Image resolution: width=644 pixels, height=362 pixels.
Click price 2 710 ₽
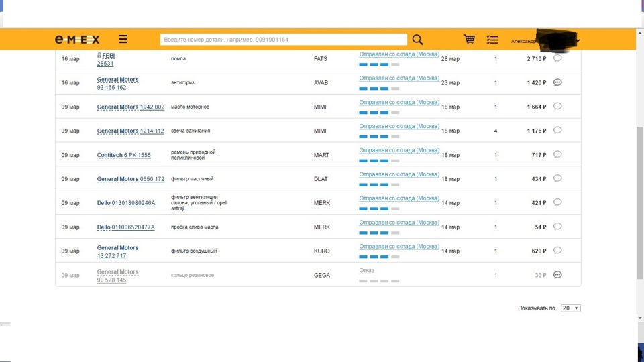click(x=537, y=59)
